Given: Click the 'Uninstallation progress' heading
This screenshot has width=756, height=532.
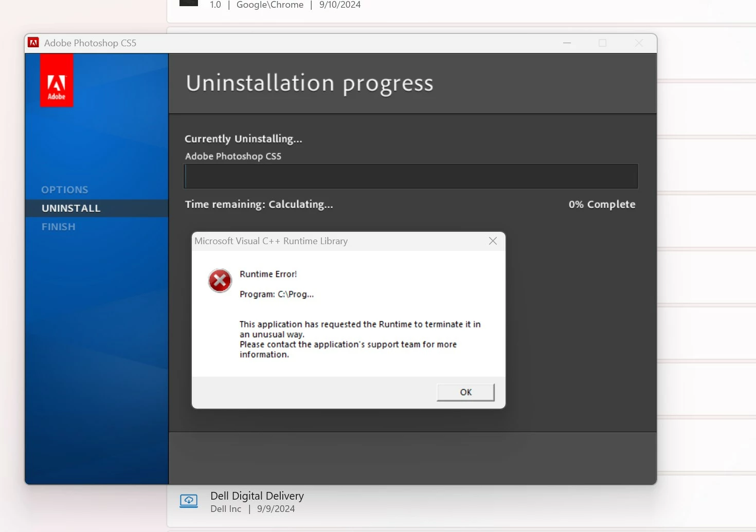Looking at the screenshot, I should (x=310, y=83).
